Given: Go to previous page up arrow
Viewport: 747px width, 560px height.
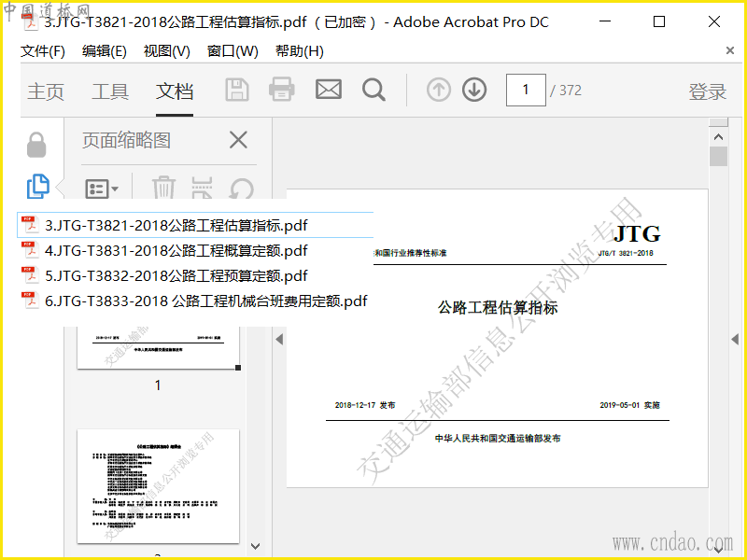Looking at the screenshot, I should coord(439,90).
